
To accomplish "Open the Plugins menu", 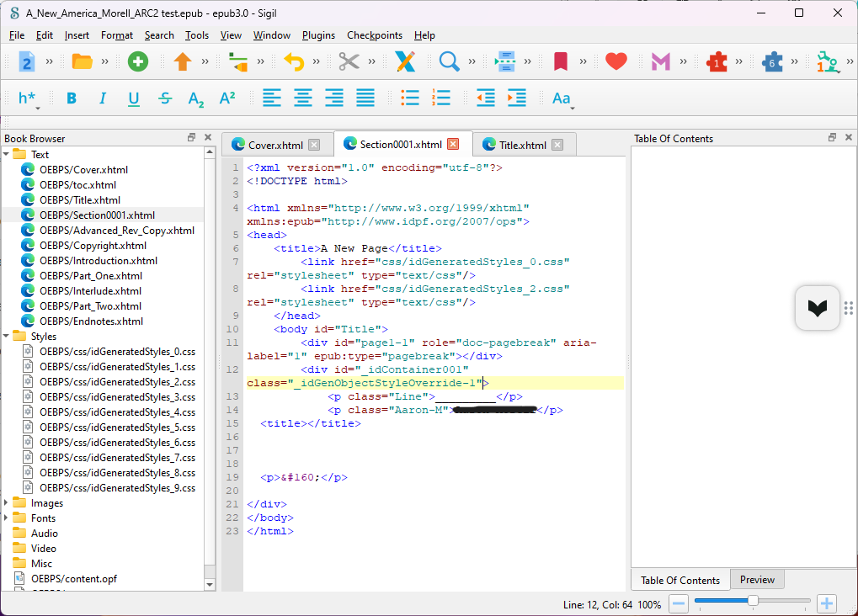I will pyautogui.click(x=318, y=35).
